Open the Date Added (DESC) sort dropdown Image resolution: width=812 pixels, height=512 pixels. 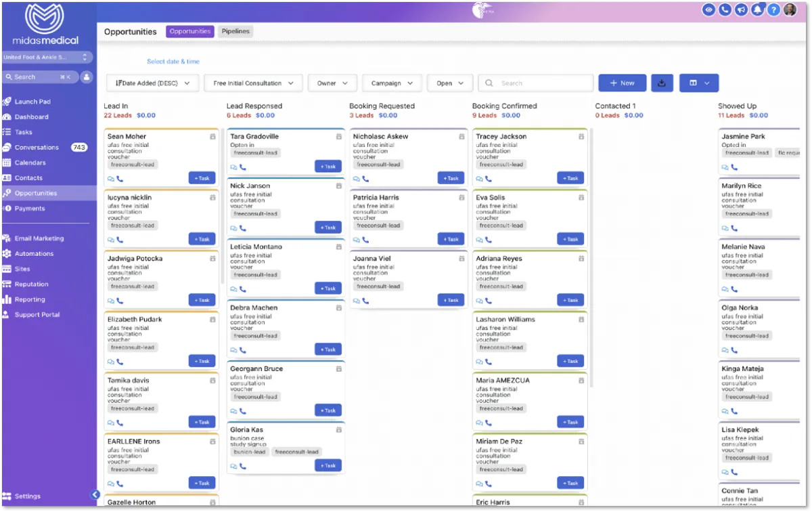(152, 83)
